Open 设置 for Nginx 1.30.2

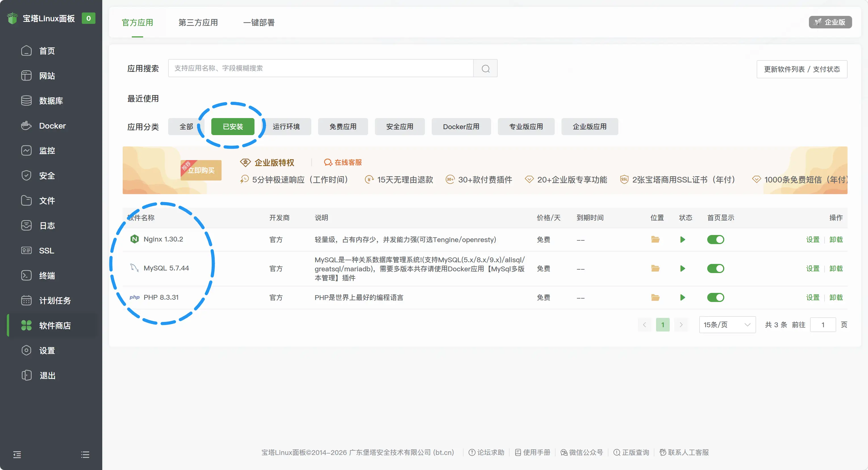click(813, 239)
